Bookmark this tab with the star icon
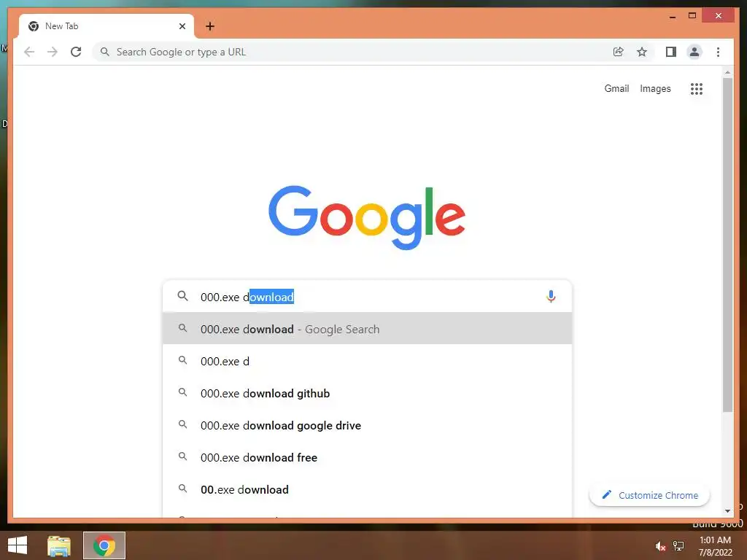747x560 pixels. 642,52
